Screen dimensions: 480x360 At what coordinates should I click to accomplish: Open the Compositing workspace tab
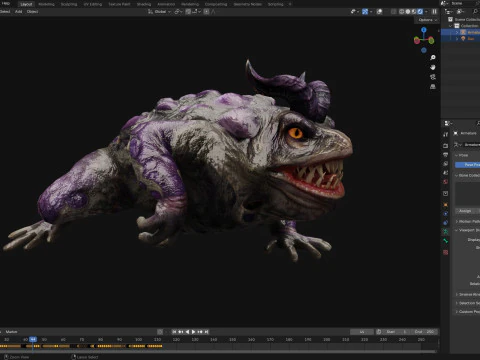216,4
